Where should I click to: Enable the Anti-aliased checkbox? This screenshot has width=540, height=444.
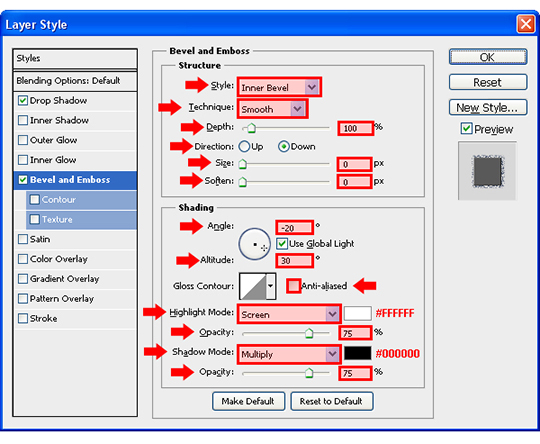(293, 286)
